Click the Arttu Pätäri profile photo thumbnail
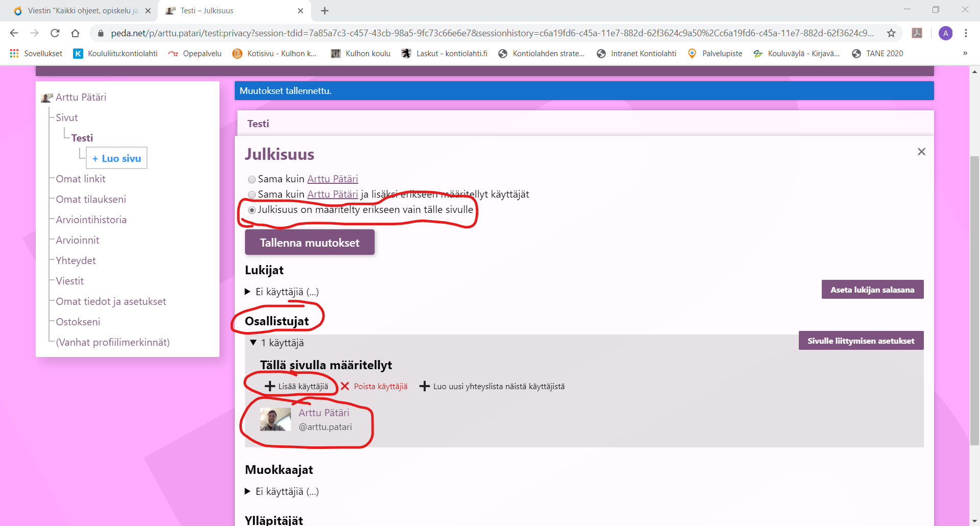This screenshot has height=526, width=980. (275, 420)
